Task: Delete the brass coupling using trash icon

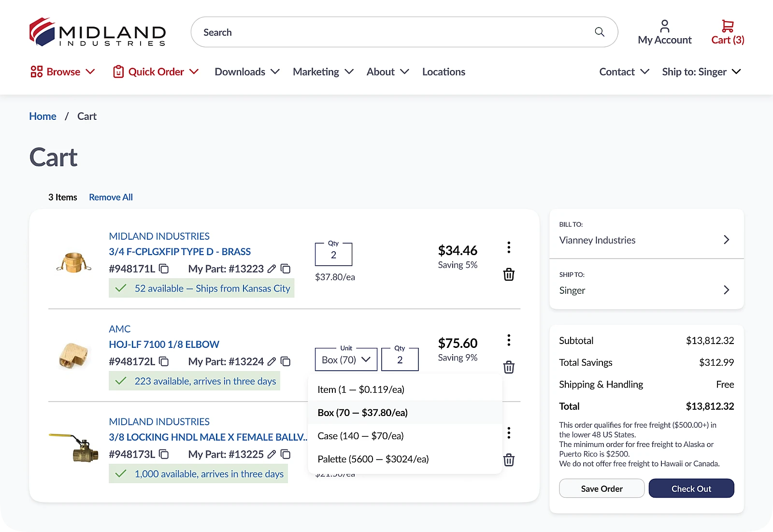Action: [508, 274]
